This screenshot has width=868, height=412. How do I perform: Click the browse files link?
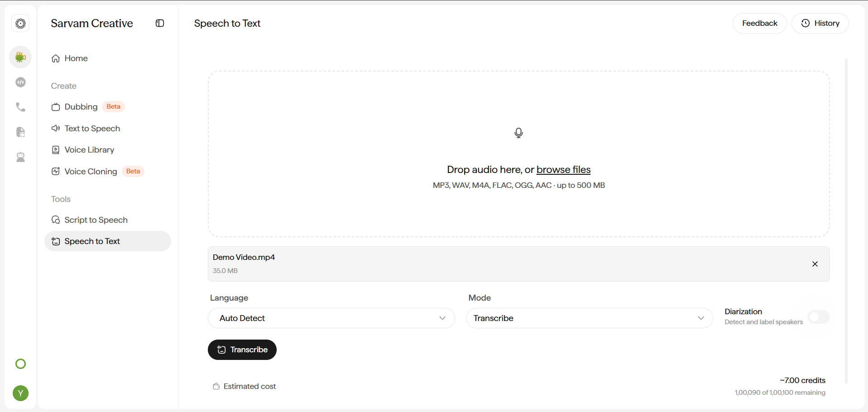coord(563,170)
